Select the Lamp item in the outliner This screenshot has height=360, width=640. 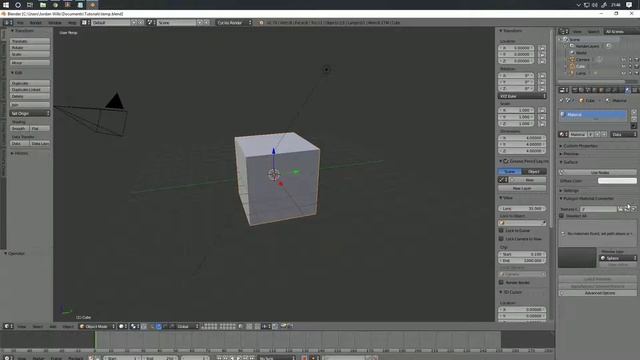point(581,73)
